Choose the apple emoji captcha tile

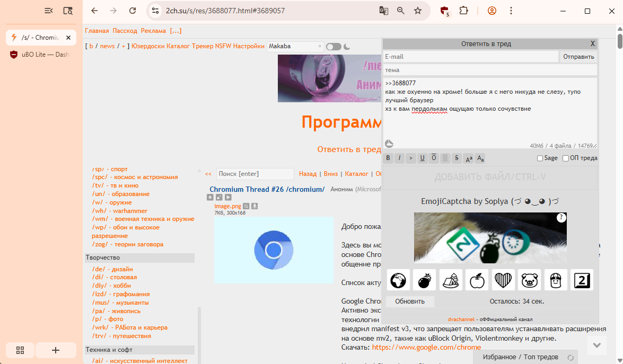point(477,280)
